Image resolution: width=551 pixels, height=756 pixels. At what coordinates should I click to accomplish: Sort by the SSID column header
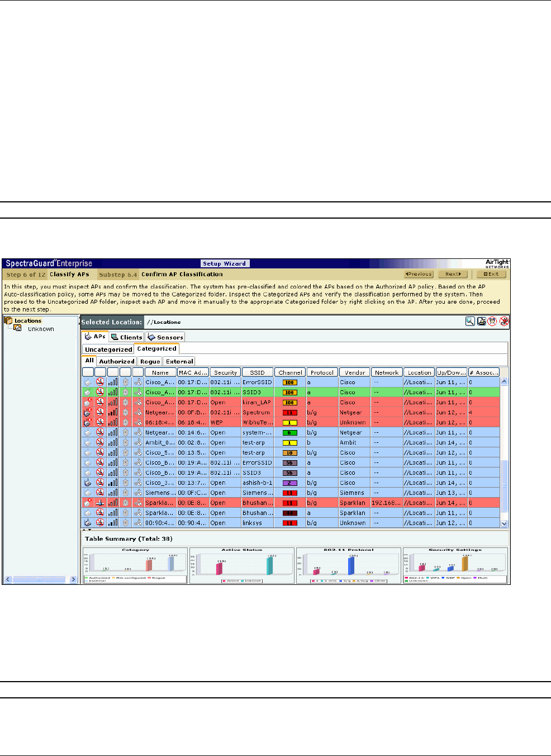258,372
